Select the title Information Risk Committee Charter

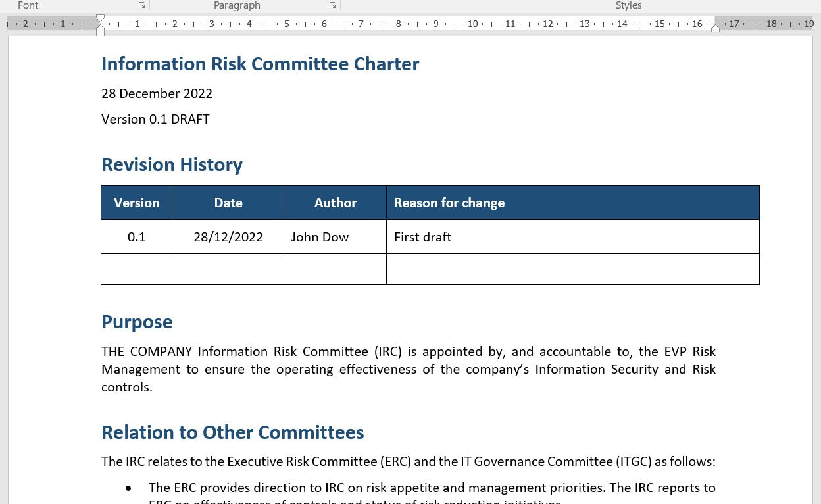click(260, 64)
